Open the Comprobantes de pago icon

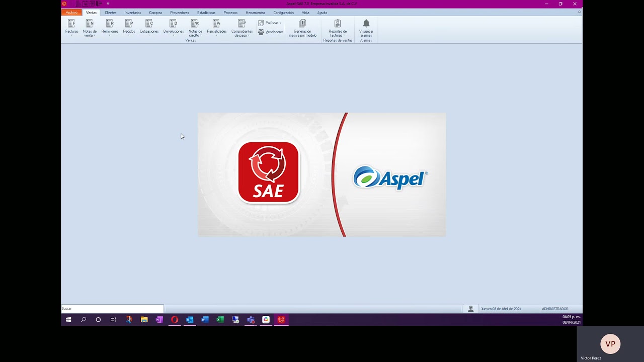coord(242,23)
